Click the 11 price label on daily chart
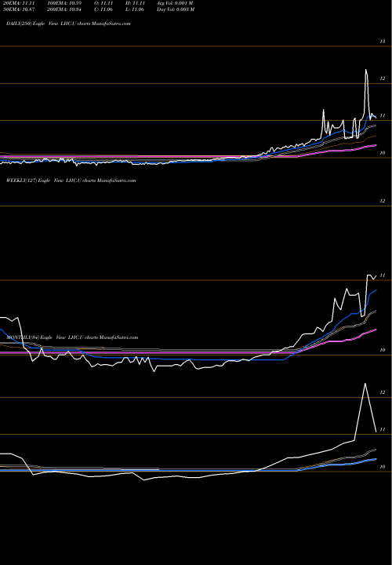 click(x=383, y=115)
